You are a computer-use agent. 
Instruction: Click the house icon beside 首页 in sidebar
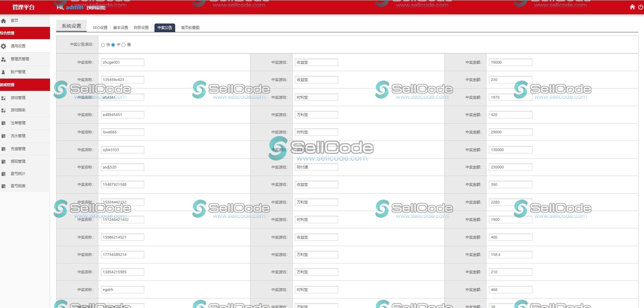[3, 21]
